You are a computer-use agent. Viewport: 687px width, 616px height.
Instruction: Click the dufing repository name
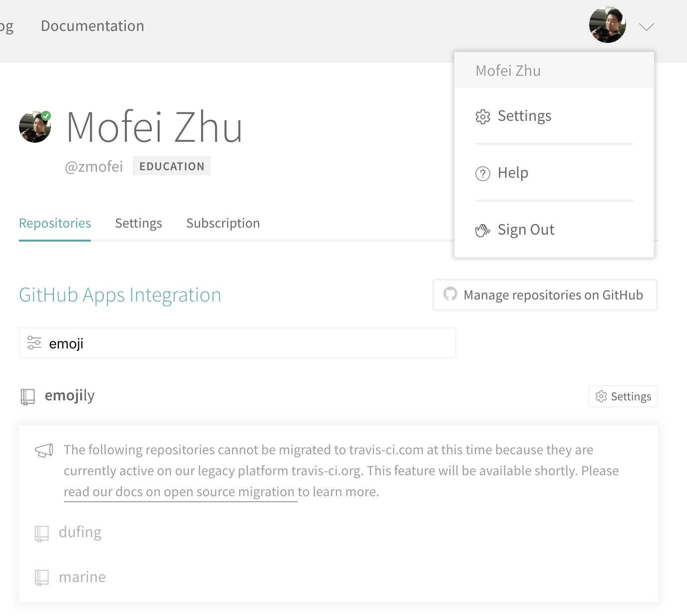[x=80, y=533]
